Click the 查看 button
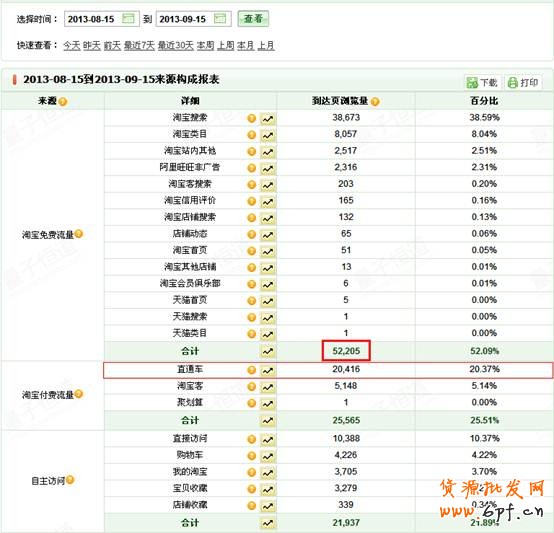The image size is (554, 533). pyautogui.click(x=253, y=19)
